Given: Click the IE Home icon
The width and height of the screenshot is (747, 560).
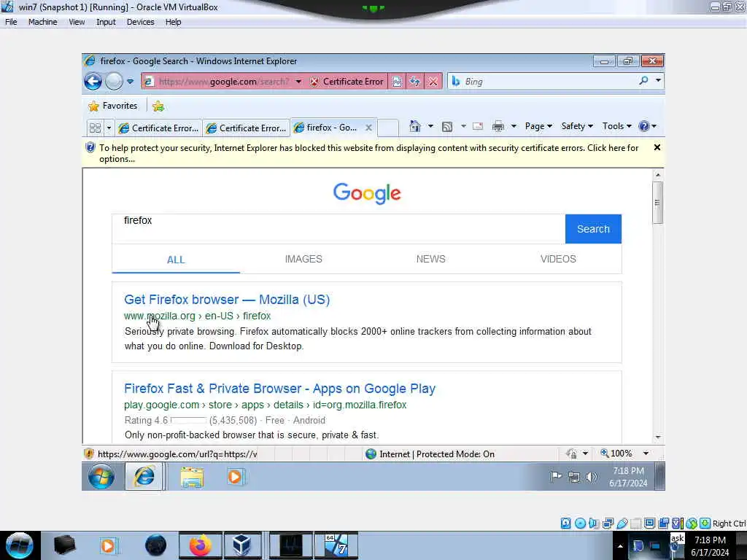Looking at the screenshot, I should pos(415,126).
